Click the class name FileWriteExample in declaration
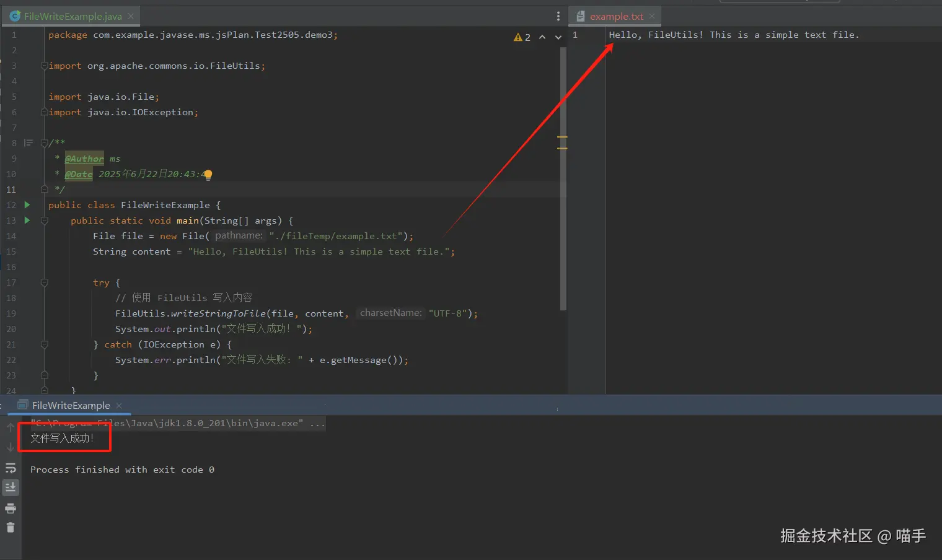Viewport: 942px width, 560px height. (x=165, y=205)
